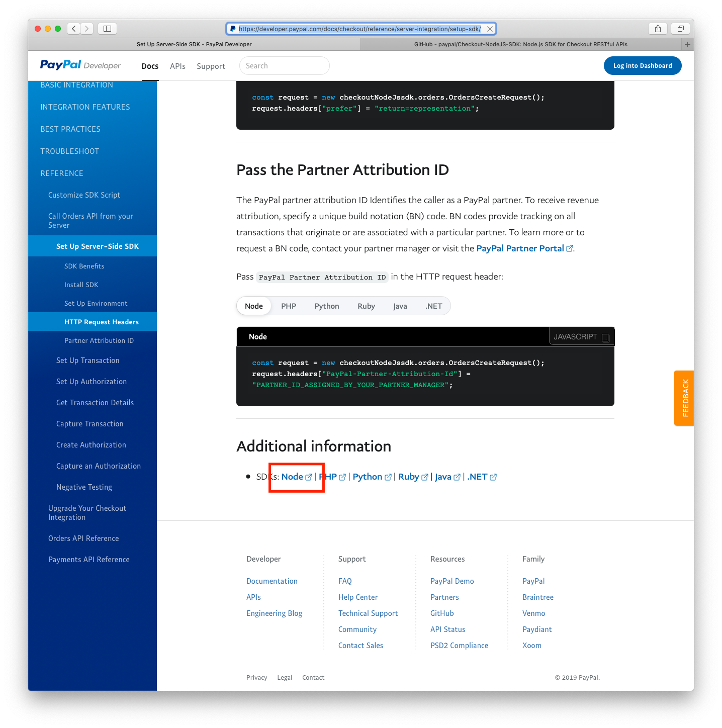Copy code using JAVASCRIPT copy icon
Viewport: 722px width, 728px height.
pos(605,337)
